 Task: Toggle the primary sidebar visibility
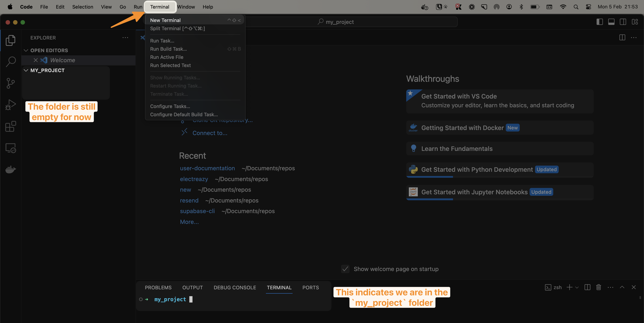coord(599,22)
